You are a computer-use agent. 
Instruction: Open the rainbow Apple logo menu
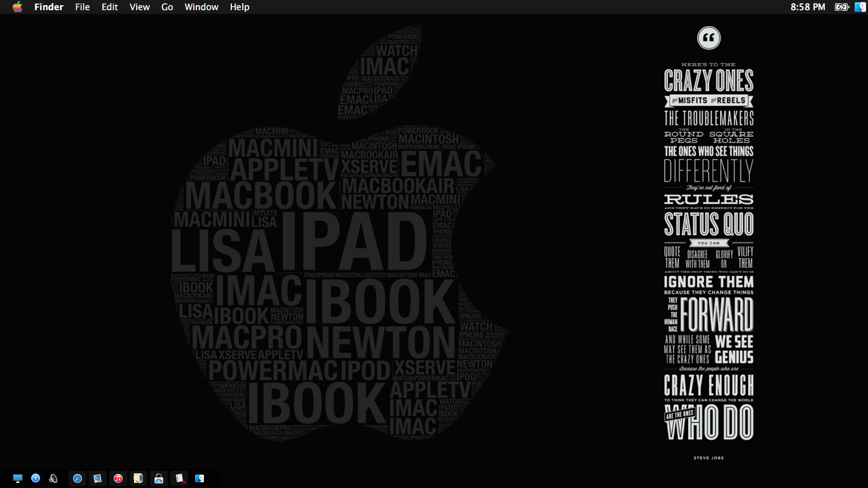pos(17,7)
